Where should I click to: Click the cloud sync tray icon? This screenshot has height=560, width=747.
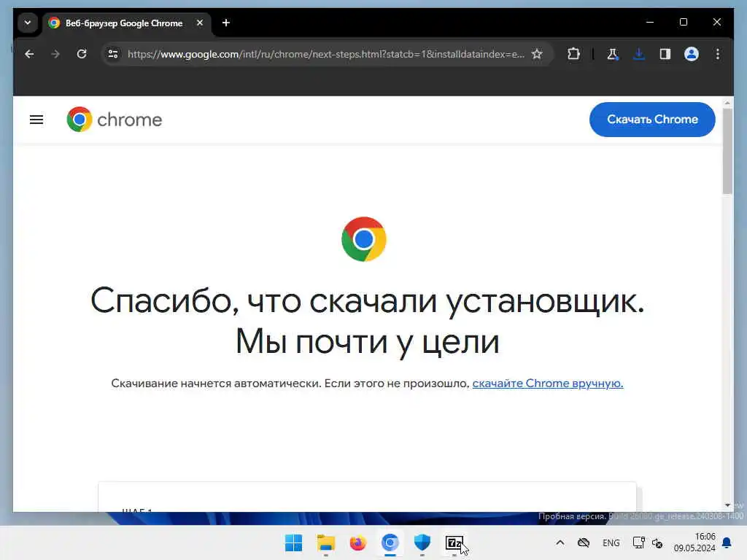tap(584, 542)
